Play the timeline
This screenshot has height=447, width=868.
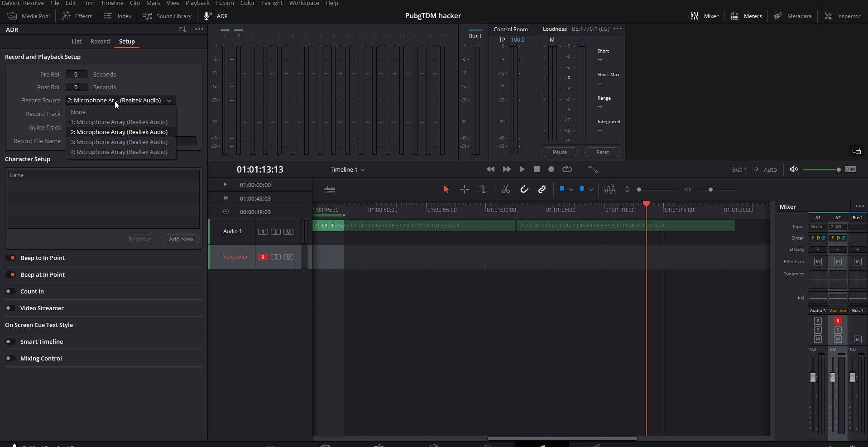[x=522, y=169]
